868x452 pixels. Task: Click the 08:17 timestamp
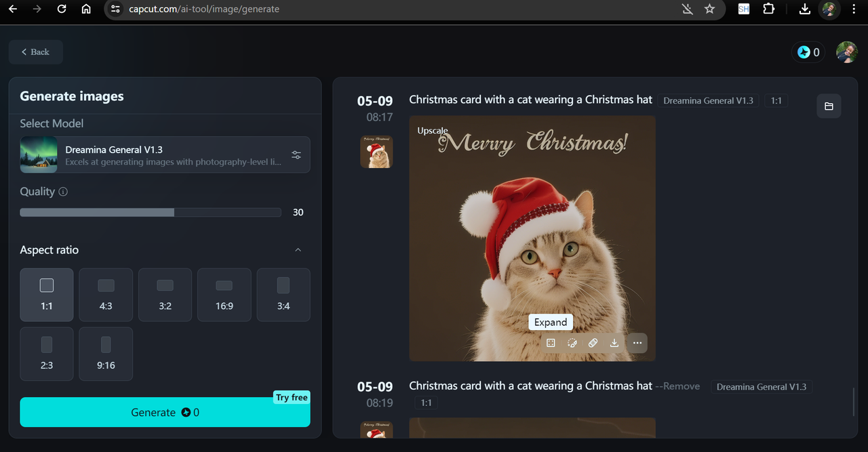click(379, 117)
